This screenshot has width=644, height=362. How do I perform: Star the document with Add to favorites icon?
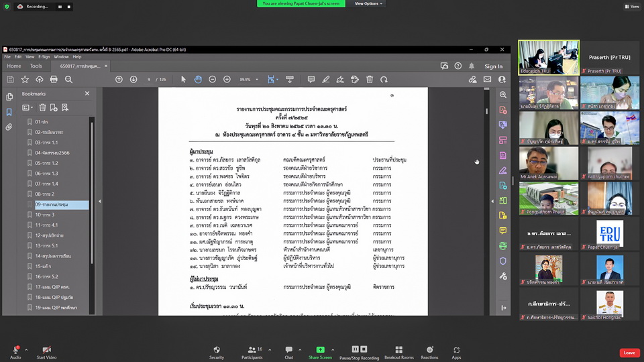point(25,80)
